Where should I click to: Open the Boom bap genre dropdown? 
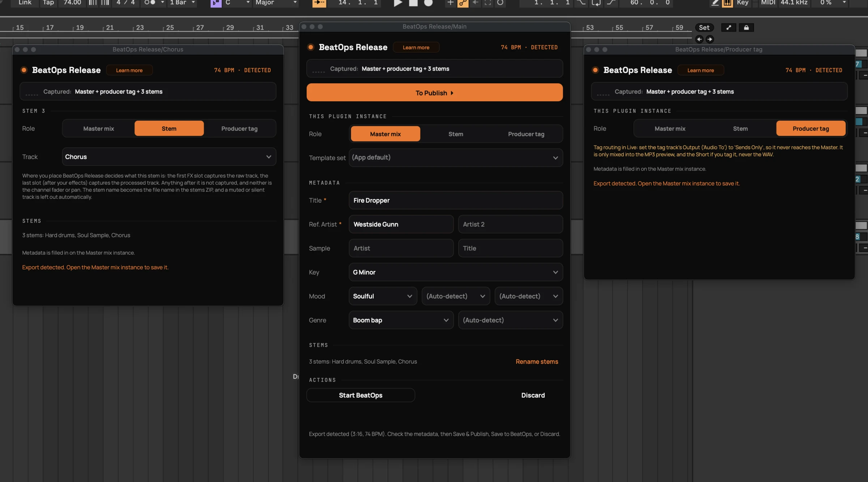pos(401,320)
